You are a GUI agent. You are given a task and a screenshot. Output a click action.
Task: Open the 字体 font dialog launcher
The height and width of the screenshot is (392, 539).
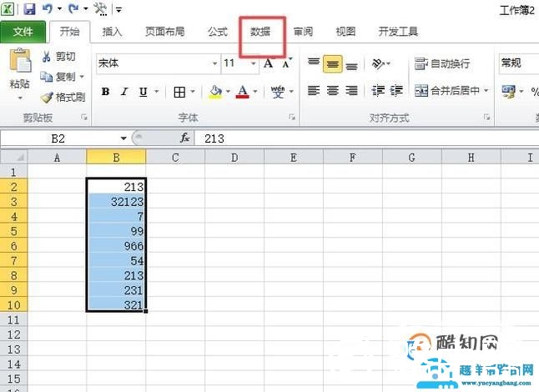point(292,118)
